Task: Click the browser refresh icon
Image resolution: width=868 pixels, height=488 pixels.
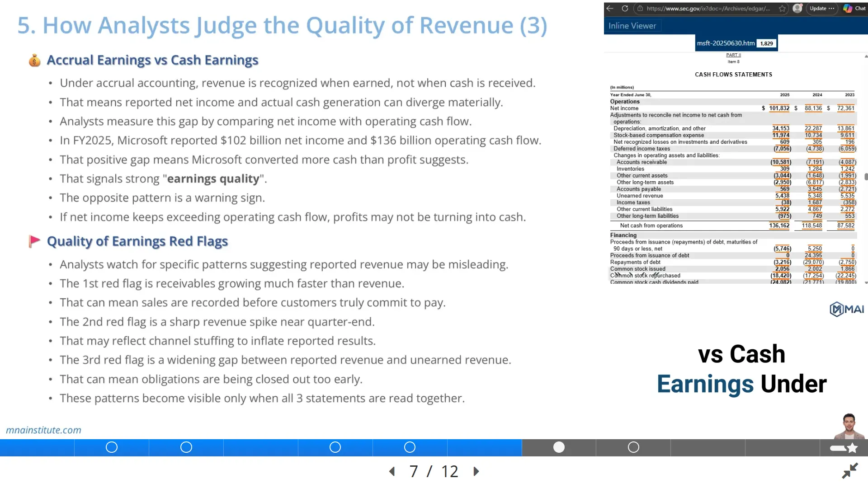Action: pyautogui.click(x=625, y=8)
